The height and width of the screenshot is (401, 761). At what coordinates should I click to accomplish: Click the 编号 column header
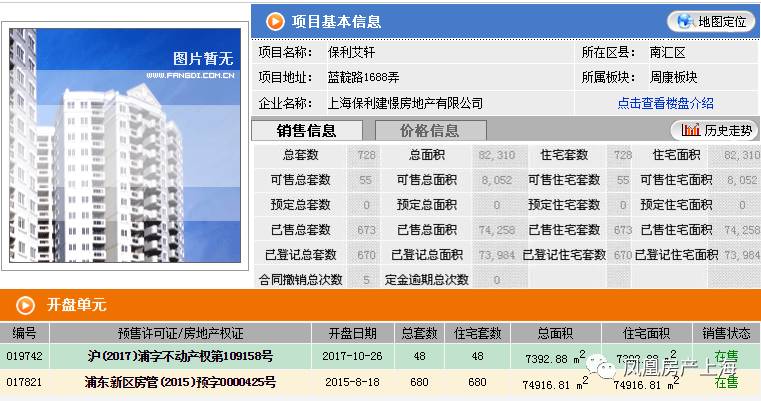24,333
